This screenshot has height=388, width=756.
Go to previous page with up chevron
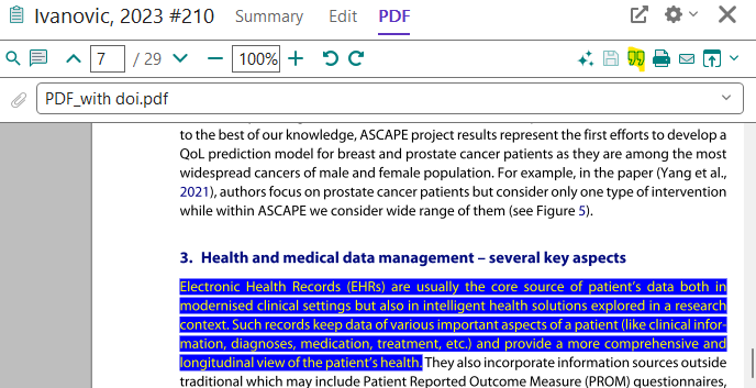[74, 59]
